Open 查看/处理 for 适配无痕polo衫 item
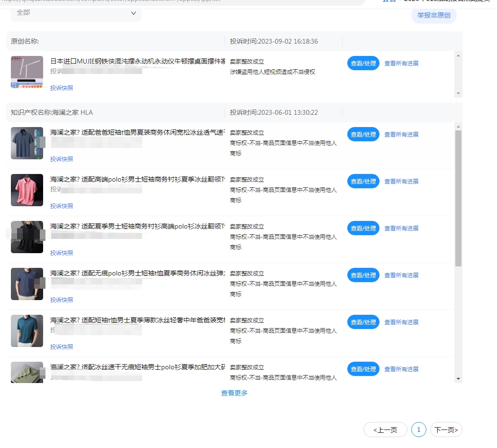Image resolution: width=497 pixels, height=448 pixels. click(363, 275)
